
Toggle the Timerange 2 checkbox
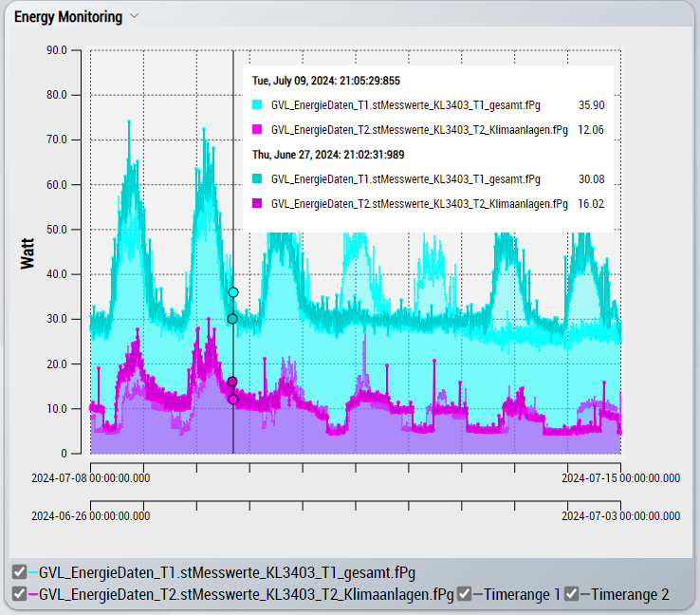coord(572,594)
